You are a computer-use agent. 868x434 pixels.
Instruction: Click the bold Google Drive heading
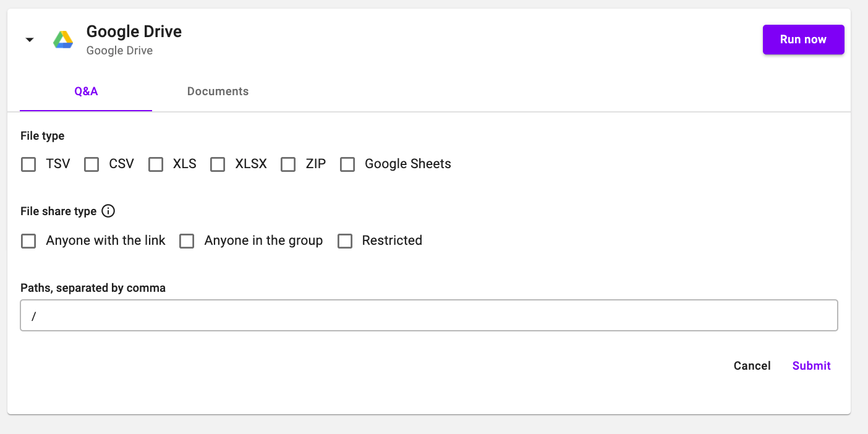coord(134,32)
